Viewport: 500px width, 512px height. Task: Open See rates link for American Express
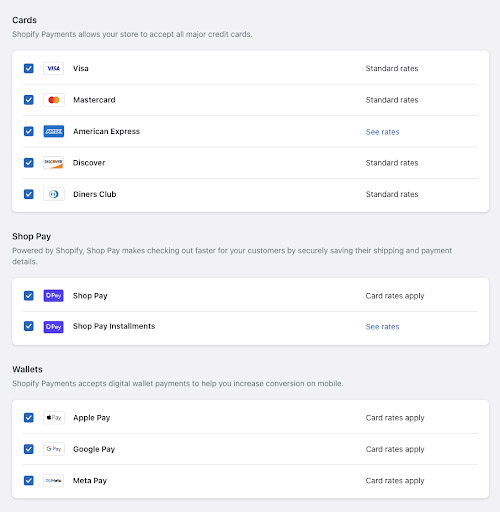[382, 132]
